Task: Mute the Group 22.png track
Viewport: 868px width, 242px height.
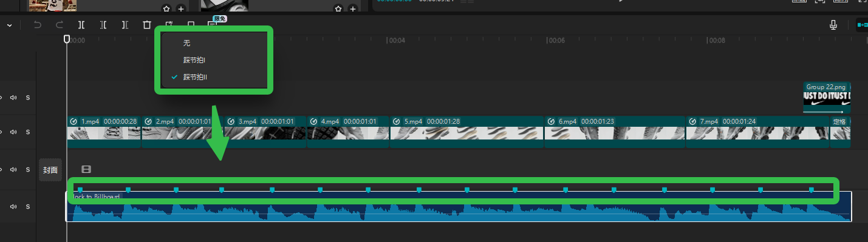Action: pos(13,97)
